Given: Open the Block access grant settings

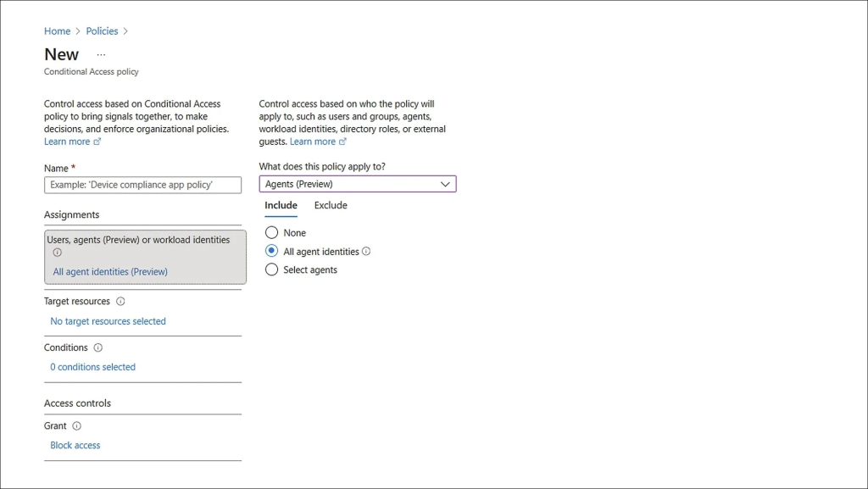Looking at the screenshot, I should [75, 445].
